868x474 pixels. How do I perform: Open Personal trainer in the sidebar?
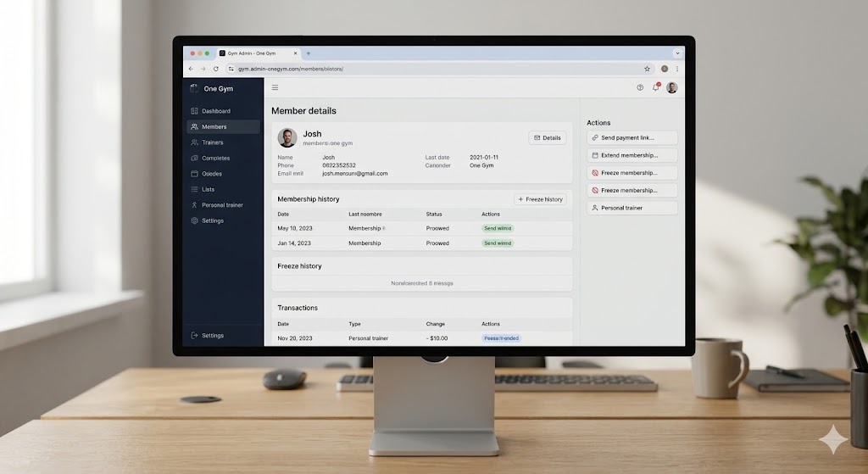[223, 205]
